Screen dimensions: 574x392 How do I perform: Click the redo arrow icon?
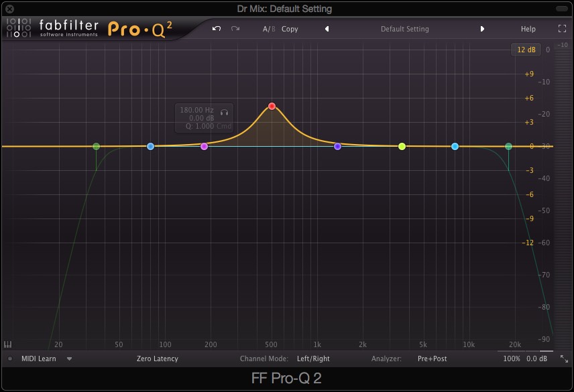(x=235, y=29)
